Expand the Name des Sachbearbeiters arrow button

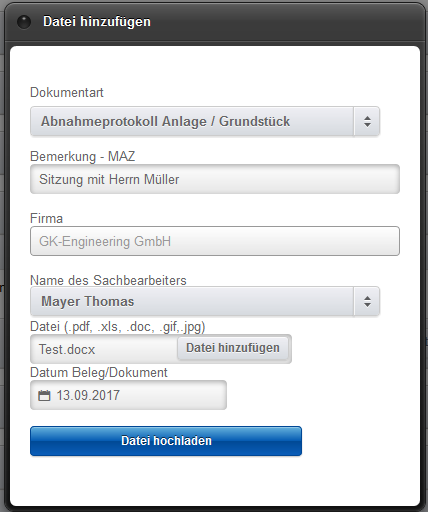[367, 301]
